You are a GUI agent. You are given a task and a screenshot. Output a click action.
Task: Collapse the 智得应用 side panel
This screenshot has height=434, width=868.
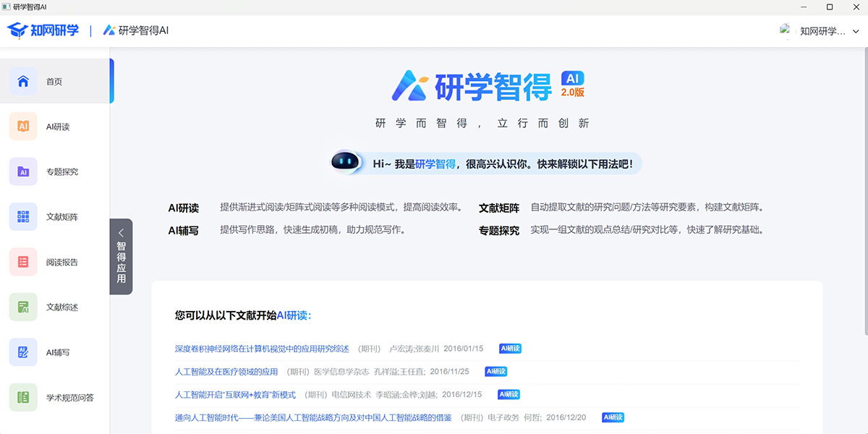click(121, 256)
